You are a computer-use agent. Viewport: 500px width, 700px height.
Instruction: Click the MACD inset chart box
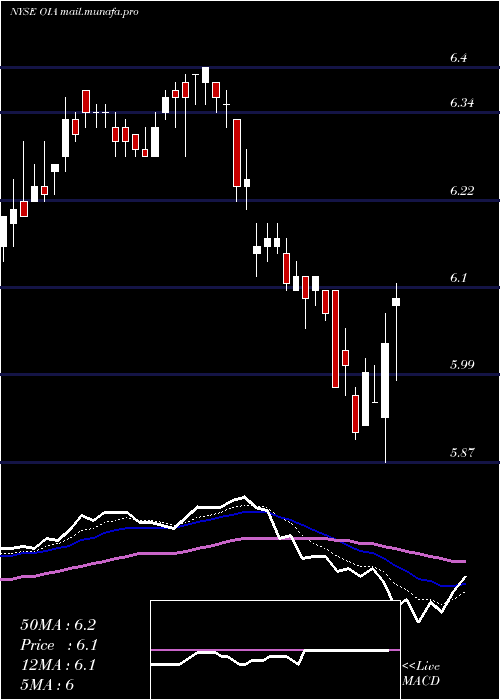coord(275,650)
